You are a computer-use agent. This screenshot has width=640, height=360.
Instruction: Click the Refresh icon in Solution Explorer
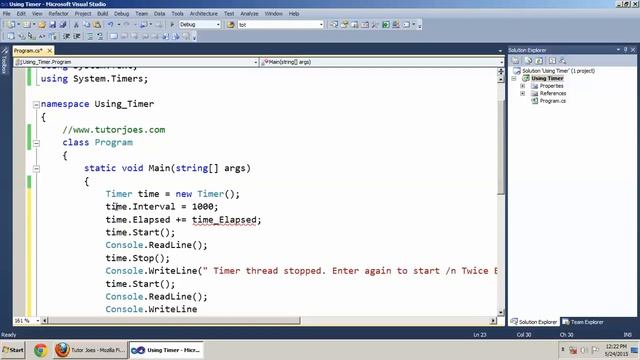(x=539, y=61)
